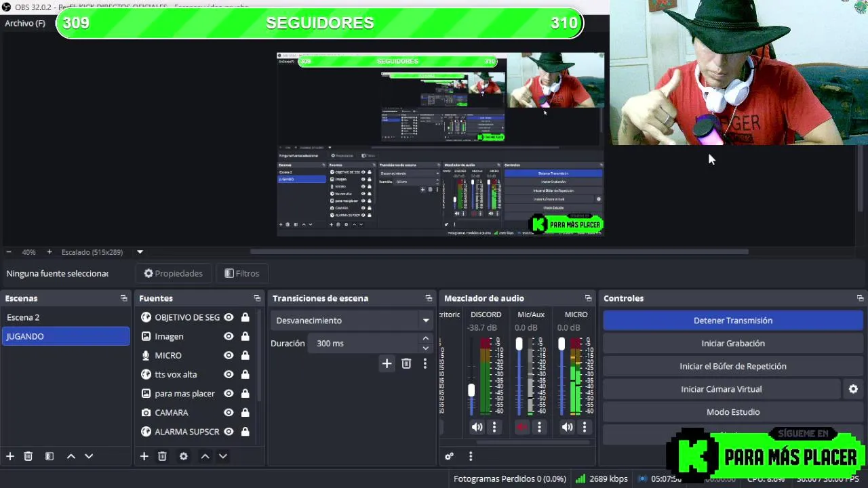Open the Archivo (F) menu
This screenshot has height=488, width=868.
(x=25, y=23)
